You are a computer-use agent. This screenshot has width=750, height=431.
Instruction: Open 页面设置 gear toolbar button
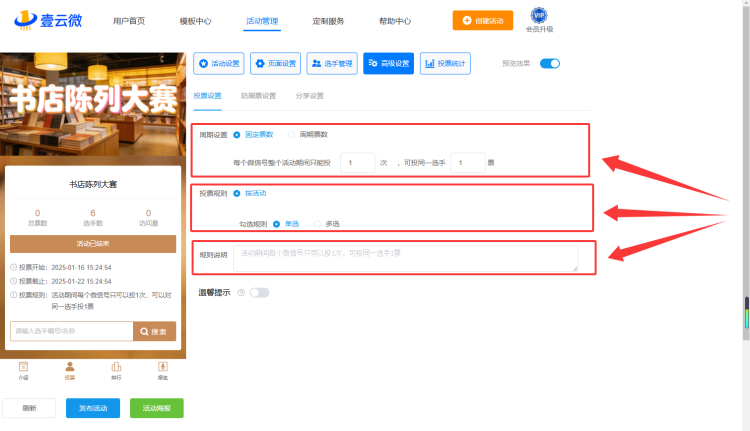276,63
